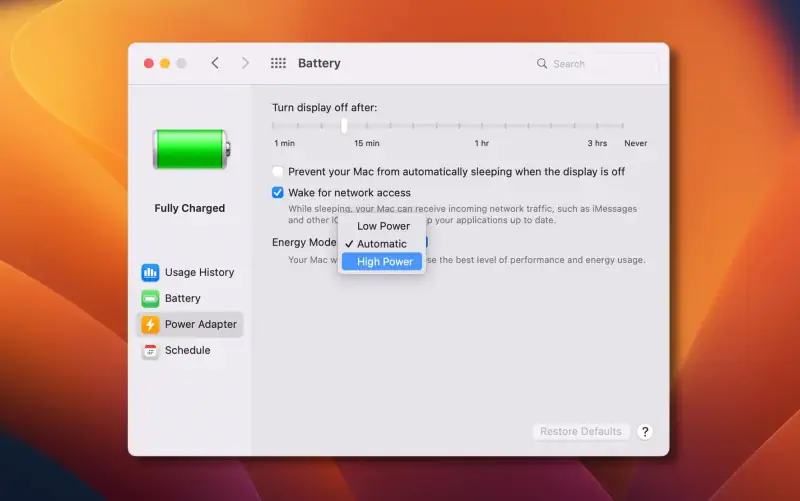The height and width of the screenshot is (501, 800).
Task: Choose High Power energy mode
Action: (382, 262)
